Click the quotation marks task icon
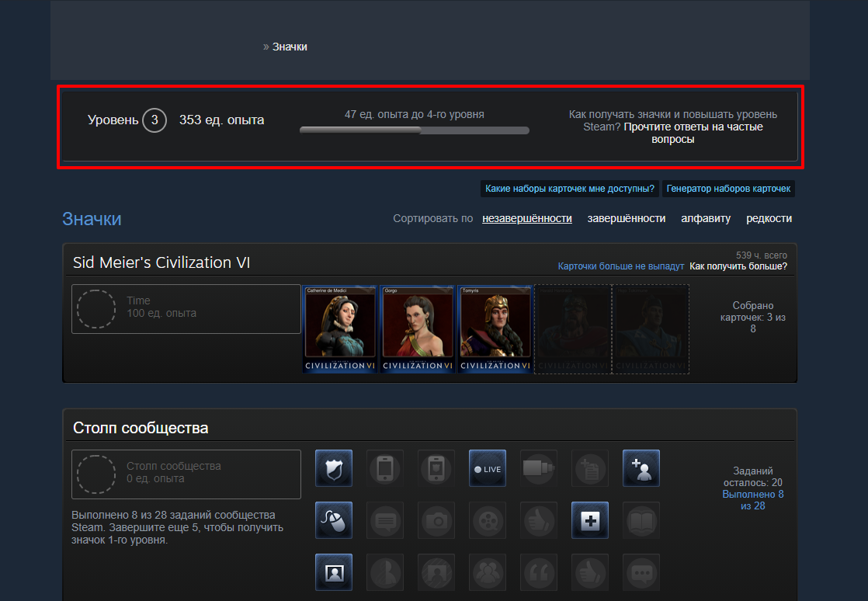Viewport: 868px width, 601px height. 539,572
